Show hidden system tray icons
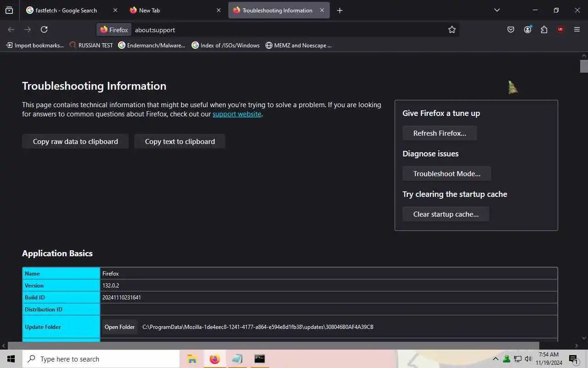The height and width of the screenshot is (368, 588). [x=495, y=359]
